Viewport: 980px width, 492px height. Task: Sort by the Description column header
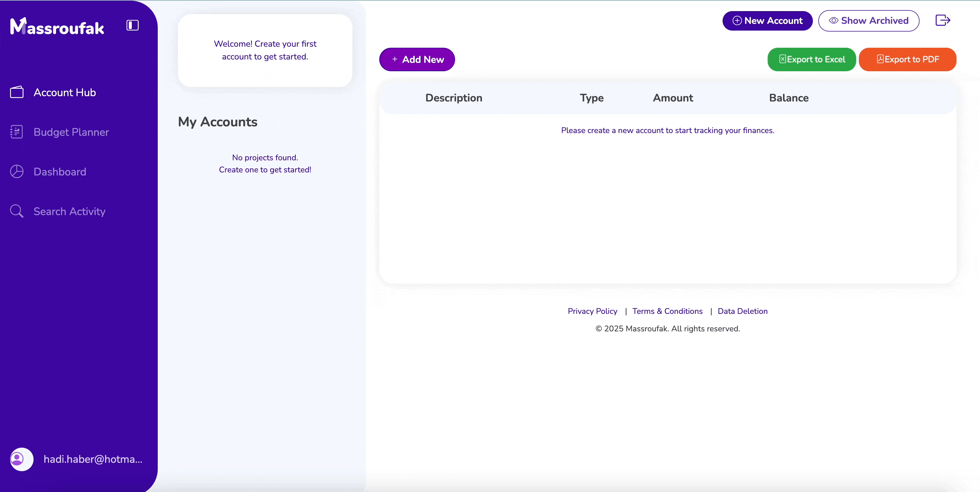pos(453,98)
